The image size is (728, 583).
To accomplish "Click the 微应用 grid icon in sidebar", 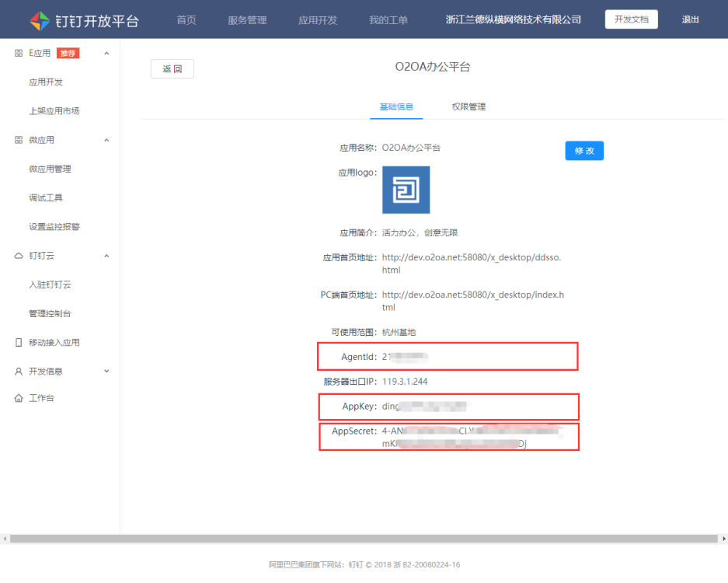I will (19, 140).
